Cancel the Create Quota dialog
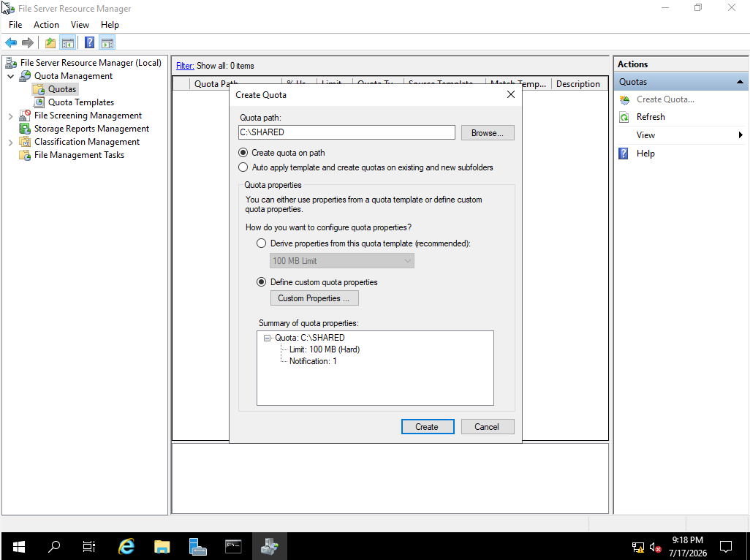This screenshot has height=560, width=750. [488, 426]
